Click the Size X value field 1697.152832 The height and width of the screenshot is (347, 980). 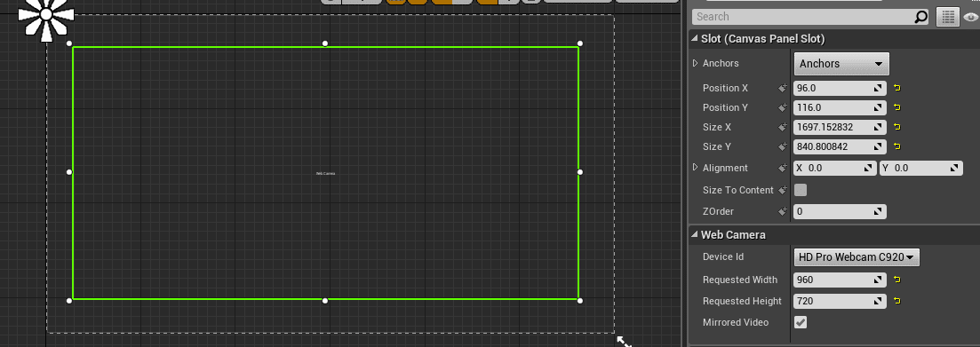coord(840,127)
